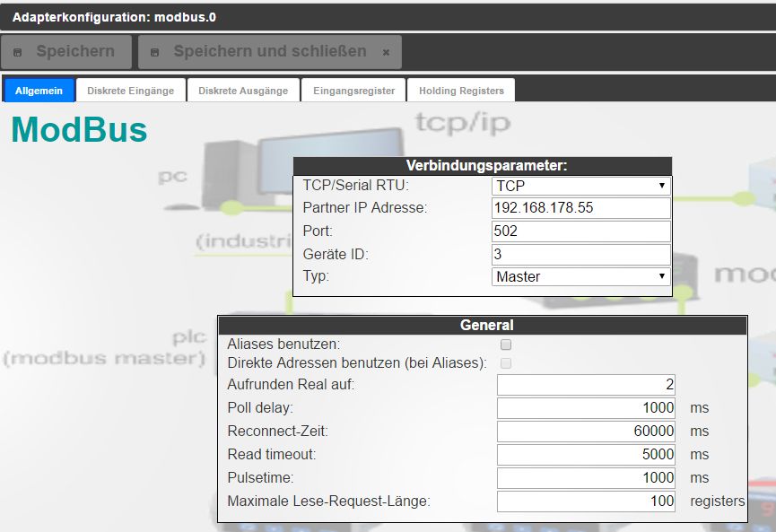Screen dimensions: 776x532
Task: Click the Aufrunden Real auf label
Action: 291,385
